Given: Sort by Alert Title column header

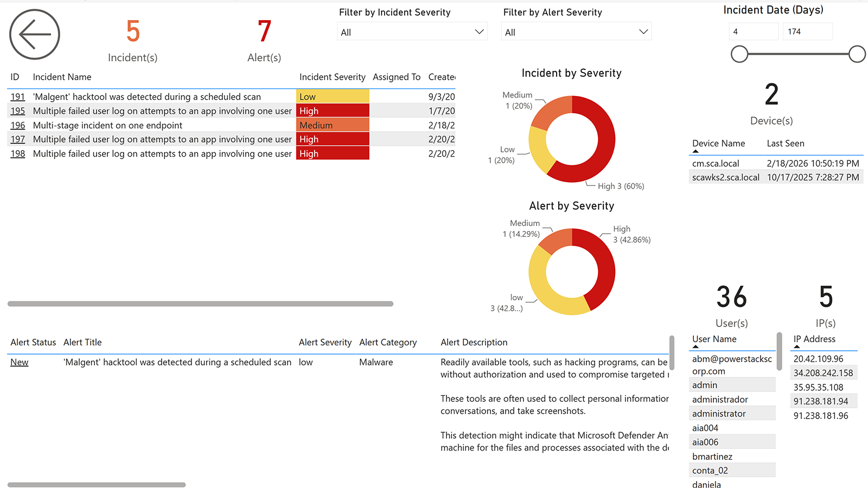Looking at the screenshot, I should click(82, 342).
